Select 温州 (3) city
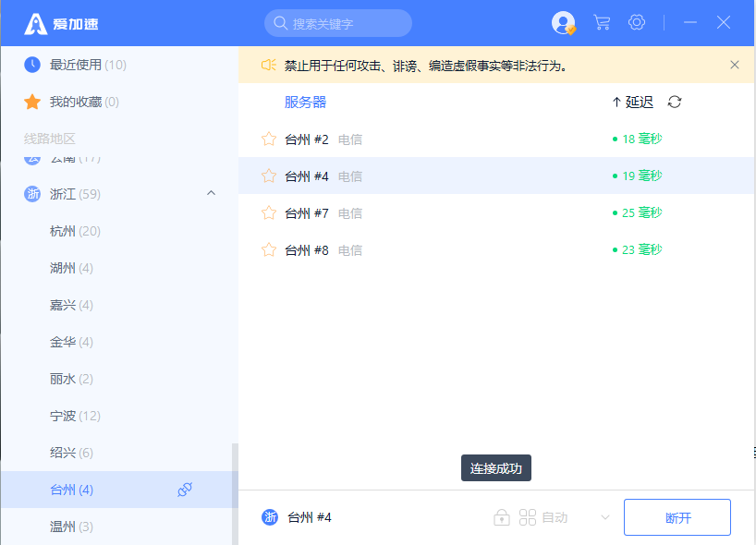 (119, 527)
